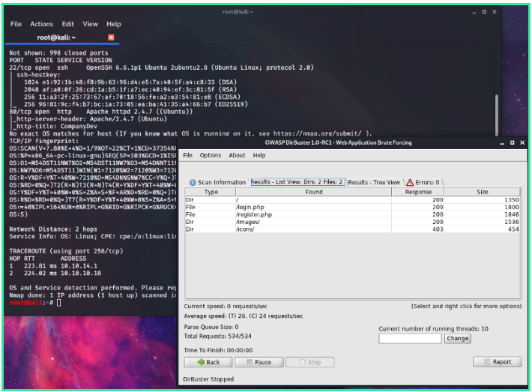The width and height of the screenshot is (532, 392).
Task: Click the threads number input field
Action: click(410, 338)
